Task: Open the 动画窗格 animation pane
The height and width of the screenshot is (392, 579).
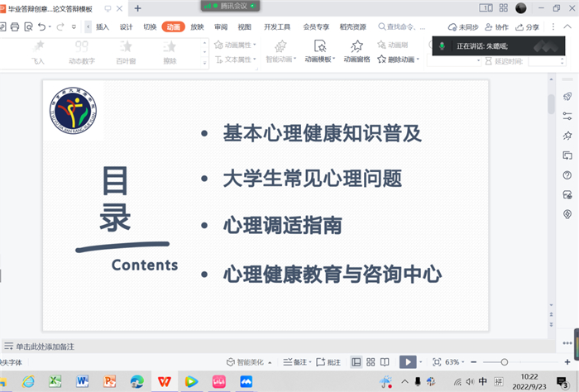Action: (356, 51)
